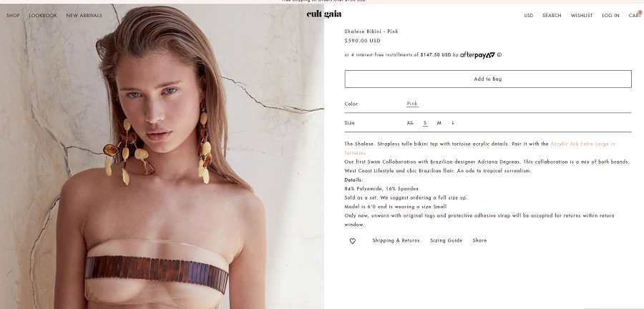Open Acrylic Ark Extra Large link

point(582,144)
